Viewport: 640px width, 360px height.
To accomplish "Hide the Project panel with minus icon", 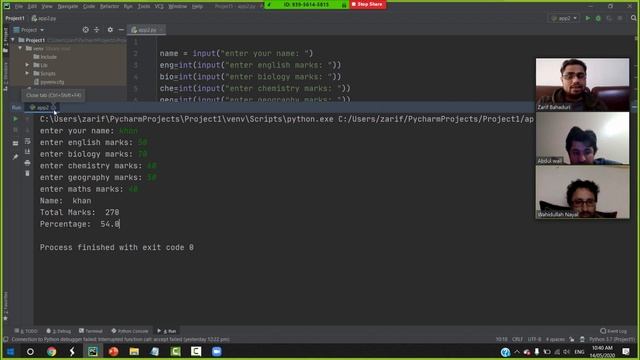I will coord(121,30).
